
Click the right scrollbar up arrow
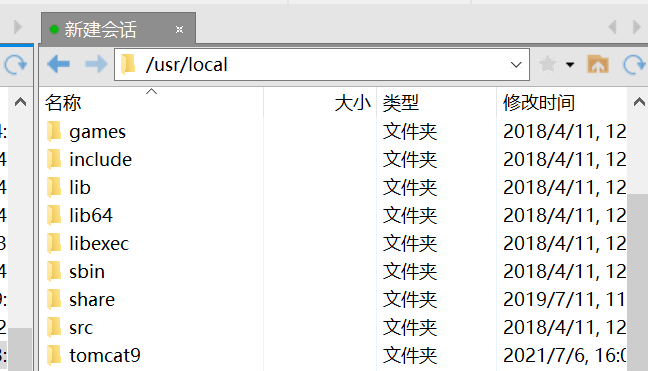click(x=639, y=102)
